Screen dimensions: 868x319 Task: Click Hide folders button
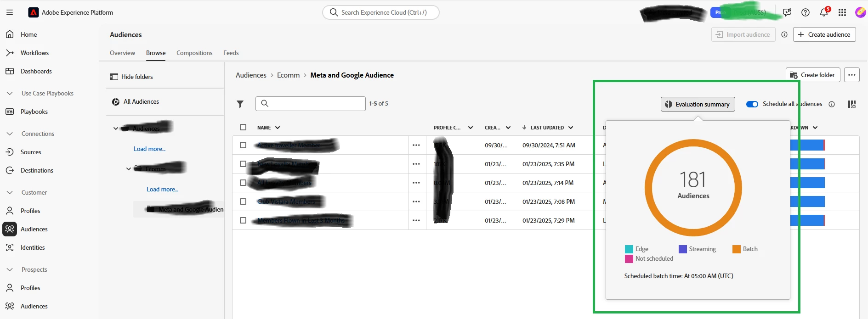click(131, 77)
